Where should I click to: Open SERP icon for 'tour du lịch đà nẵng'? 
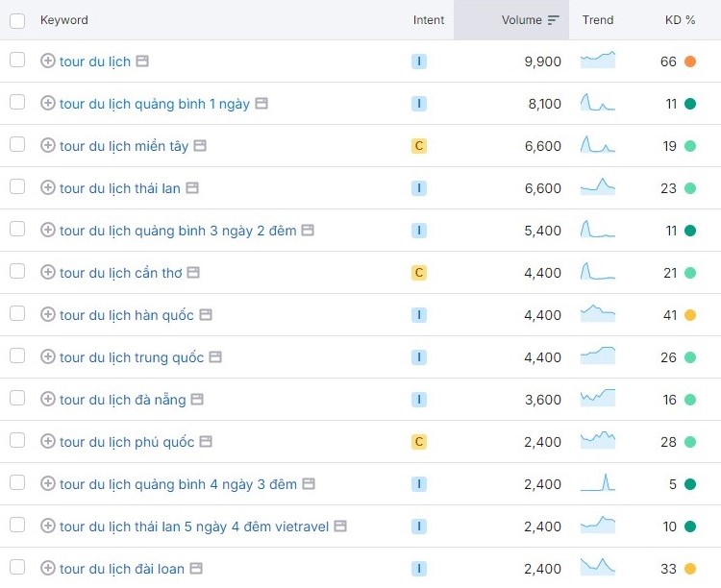[197, 399]
